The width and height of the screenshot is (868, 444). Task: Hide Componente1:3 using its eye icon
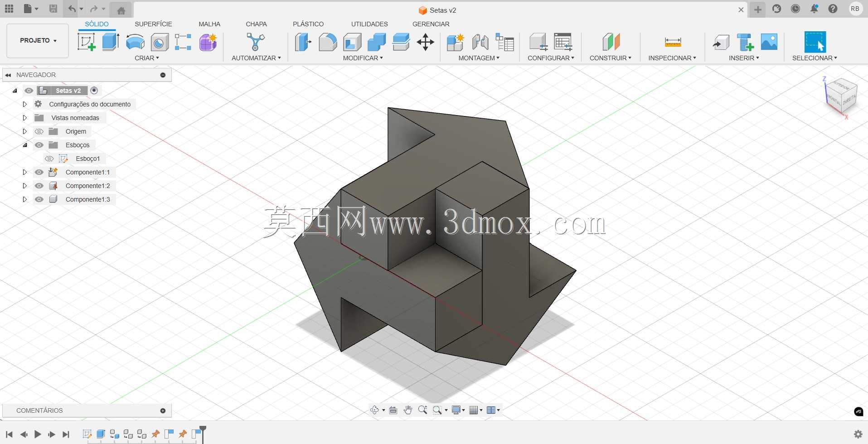coord(39,199)
